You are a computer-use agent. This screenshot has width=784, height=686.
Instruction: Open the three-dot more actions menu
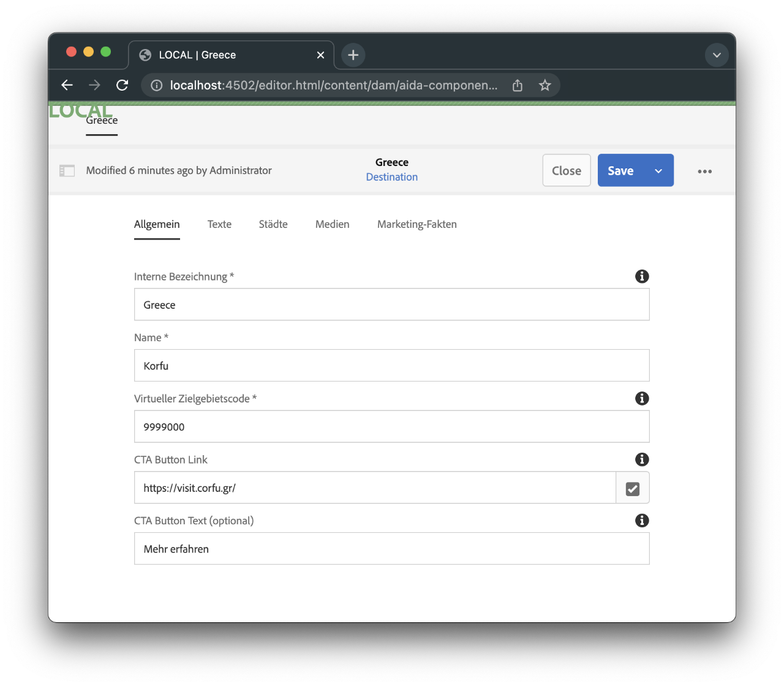(704, 171)
